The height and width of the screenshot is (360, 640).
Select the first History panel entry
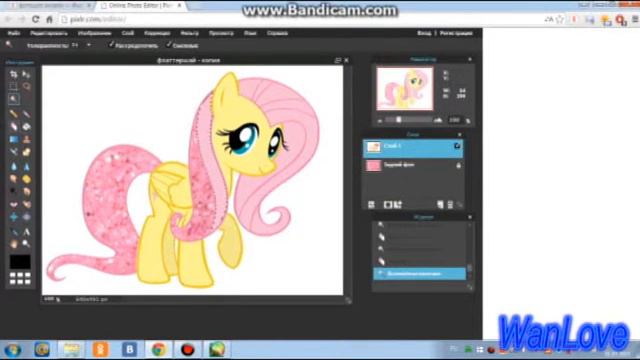(x=419, y=225)
